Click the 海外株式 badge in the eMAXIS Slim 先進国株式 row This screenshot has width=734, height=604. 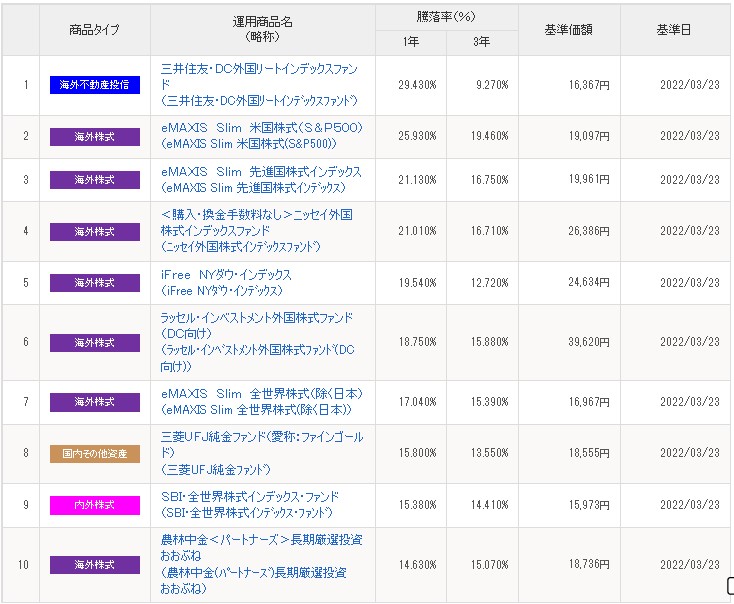tap(95, 180)
